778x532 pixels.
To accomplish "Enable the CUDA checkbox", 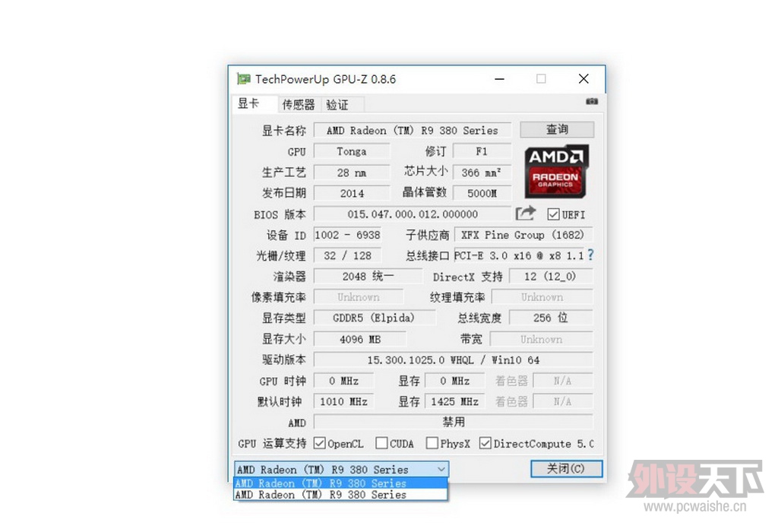I will 381,442.
